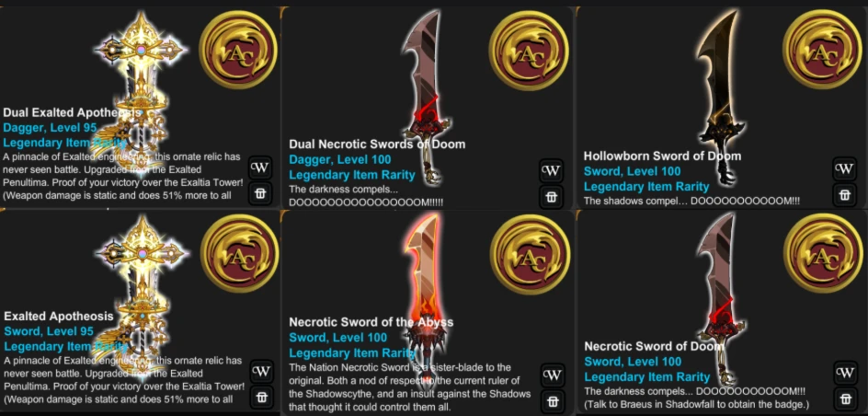This screenshot has width=868, height=416.
Task: Delete the Necrotic Sword of Doom
Action: point(845,398)
